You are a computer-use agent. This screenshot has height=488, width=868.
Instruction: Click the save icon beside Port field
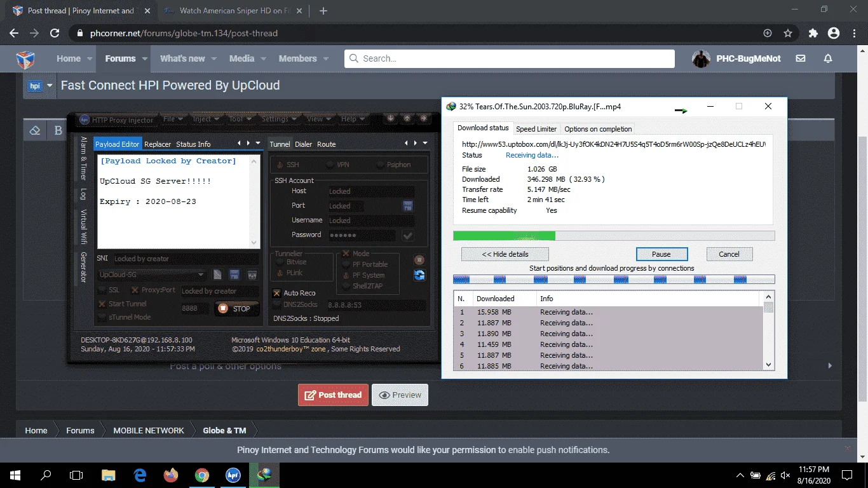(x=408, y=206)
